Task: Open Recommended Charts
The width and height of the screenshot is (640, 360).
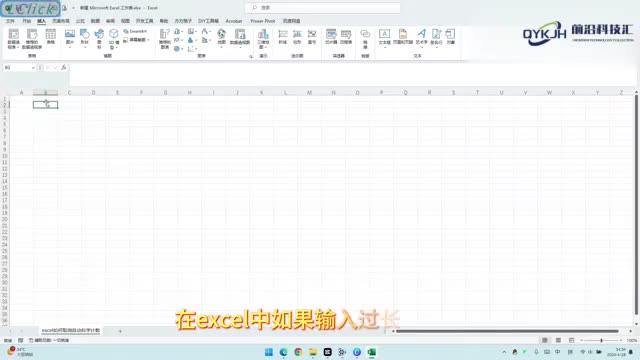Action: (x=165, y=39)
